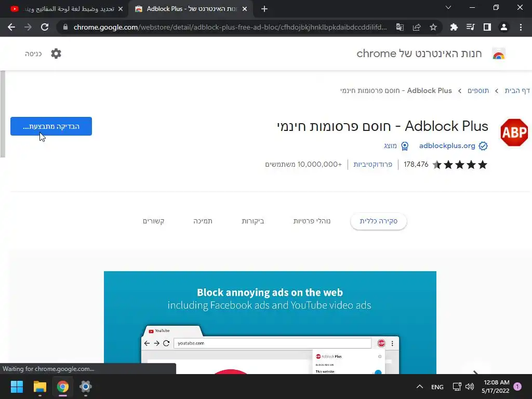
Task: Reload the current page
Action: point(45,27)
